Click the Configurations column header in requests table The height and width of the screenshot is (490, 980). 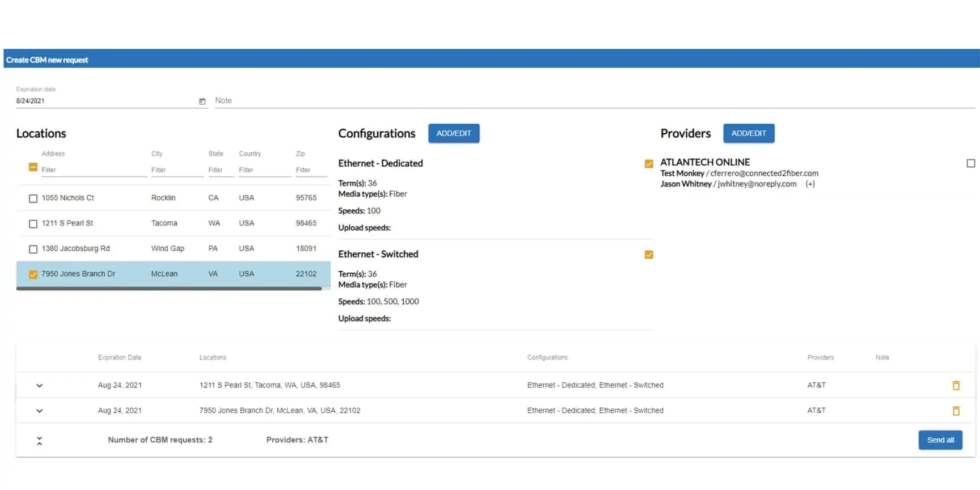pos(547,358)
